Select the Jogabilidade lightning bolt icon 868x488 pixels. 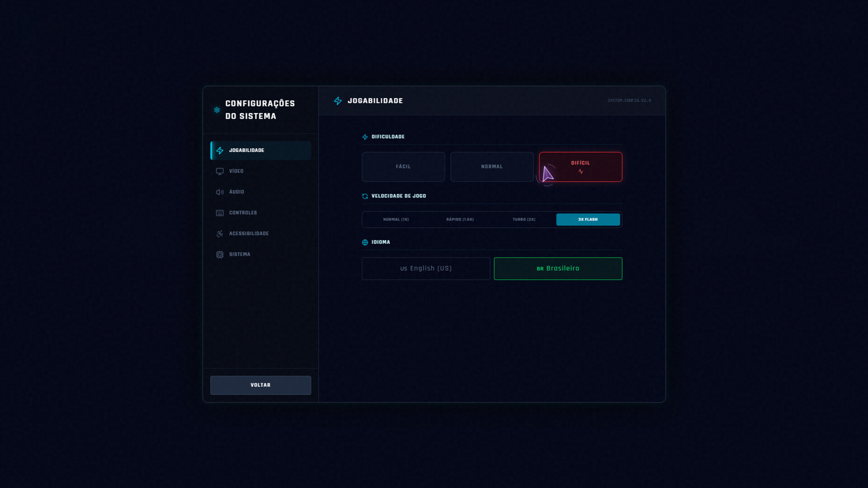pos(220,150)
